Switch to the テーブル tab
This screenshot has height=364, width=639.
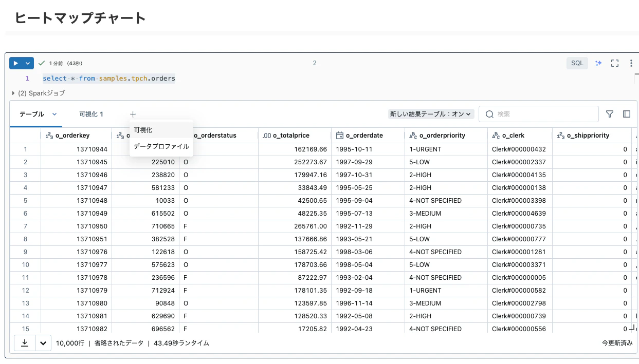point(32,114)
